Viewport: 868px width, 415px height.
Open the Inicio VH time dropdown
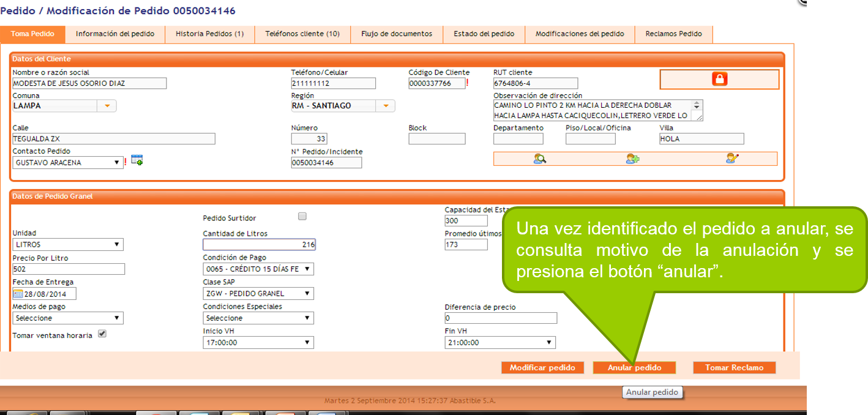click(258, 343)
